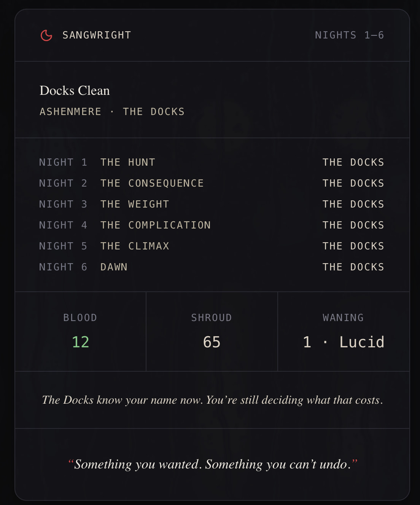Select the Docks Clean heading
The width and height of the screenshot is (420, 505).
click(x=75, y=91)
